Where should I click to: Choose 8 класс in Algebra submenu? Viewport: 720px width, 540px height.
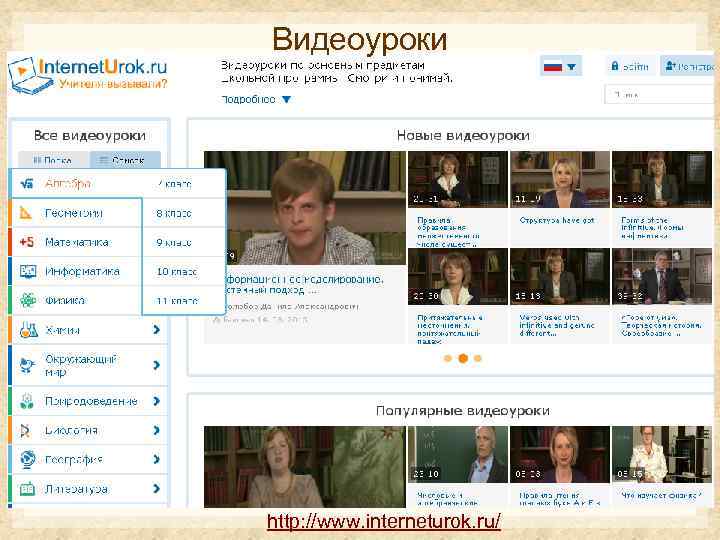174,214
